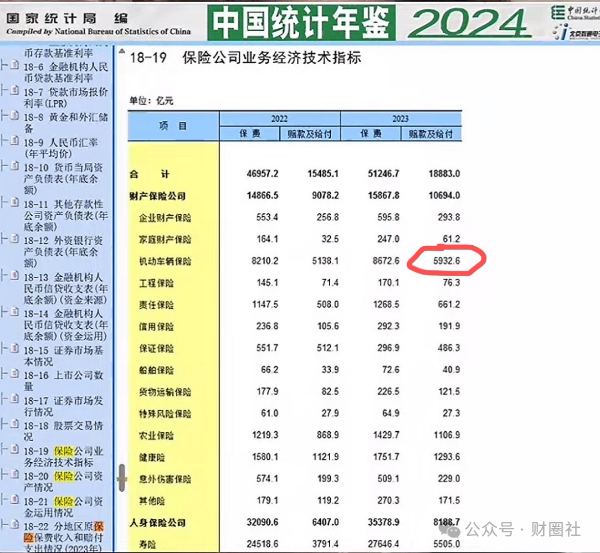Click the value 32090.6 in 人身保险公司 row
The height and width of the screenshot is (553, 600).
coord(262,522)
